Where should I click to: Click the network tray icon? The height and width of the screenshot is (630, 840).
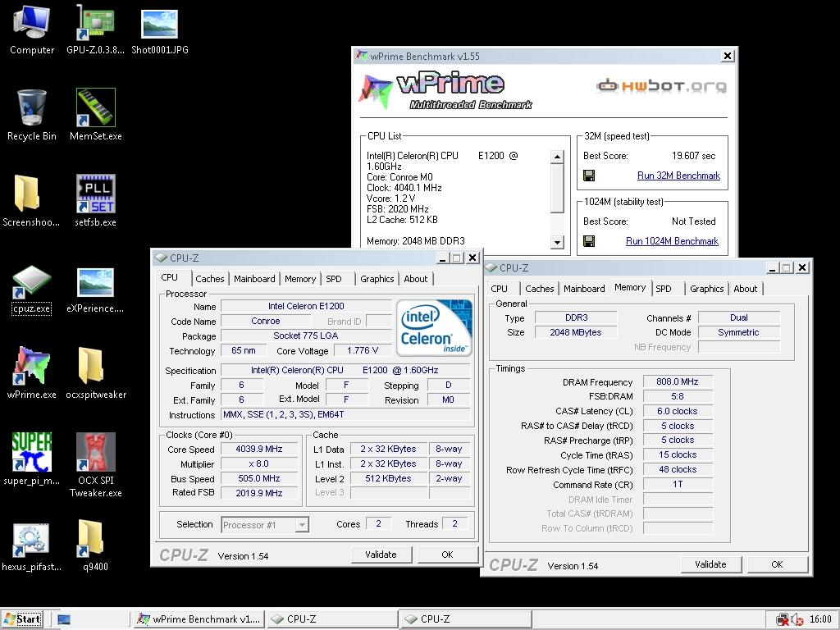tap(783, 620)
